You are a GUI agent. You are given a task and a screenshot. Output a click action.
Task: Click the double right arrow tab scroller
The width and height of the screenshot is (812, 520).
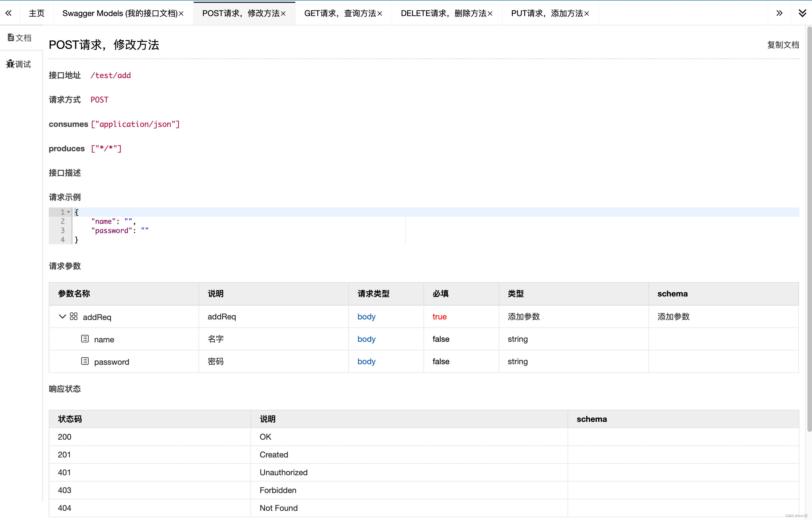(x=779, y=13)
